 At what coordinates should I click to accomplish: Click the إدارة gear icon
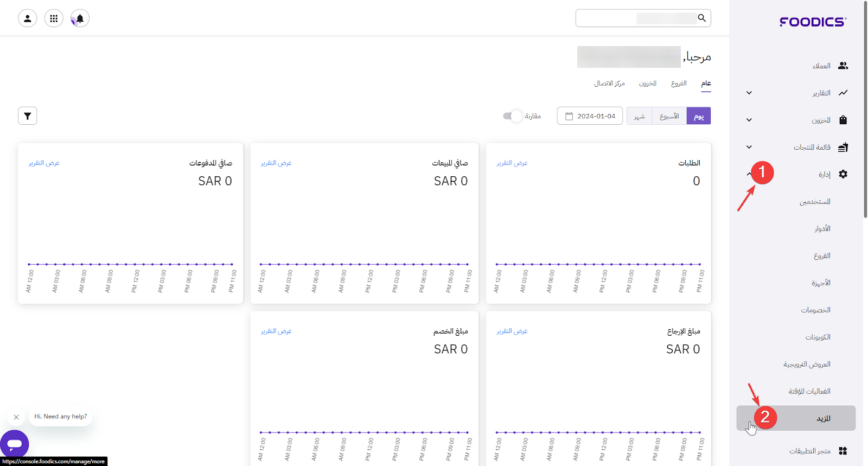tap(843, 174)
